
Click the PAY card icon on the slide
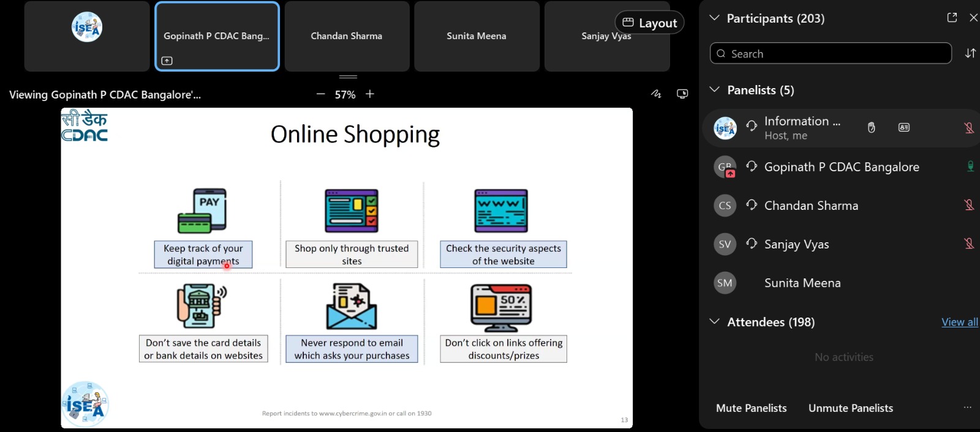pyautogui.click(x=202, y=210)
